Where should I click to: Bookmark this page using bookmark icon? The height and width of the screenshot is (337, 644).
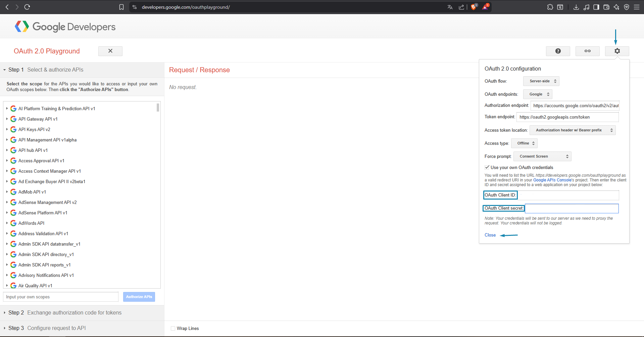click(121, 7)
